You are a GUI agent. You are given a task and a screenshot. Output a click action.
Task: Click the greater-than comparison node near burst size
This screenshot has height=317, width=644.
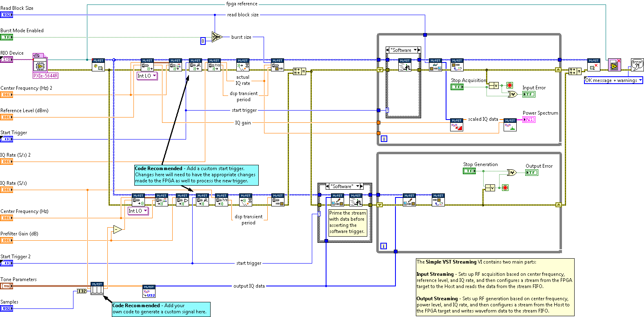pos(216,37)
